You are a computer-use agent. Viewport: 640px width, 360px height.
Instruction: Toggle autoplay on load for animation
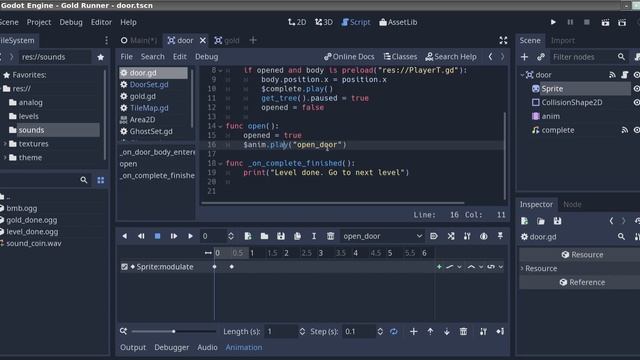click(434, 236)
